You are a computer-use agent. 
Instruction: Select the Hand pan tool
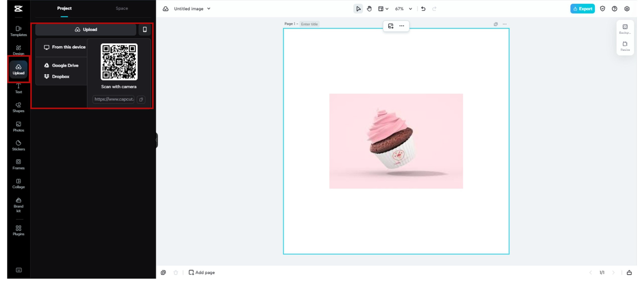click(x=369, y=9)
